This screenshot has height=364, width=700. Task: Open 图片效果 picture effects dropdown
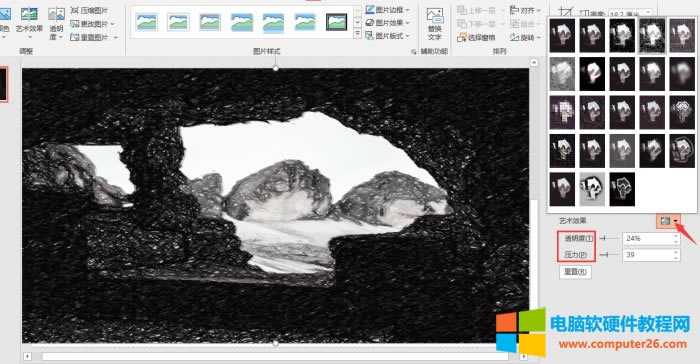[387, 22]
